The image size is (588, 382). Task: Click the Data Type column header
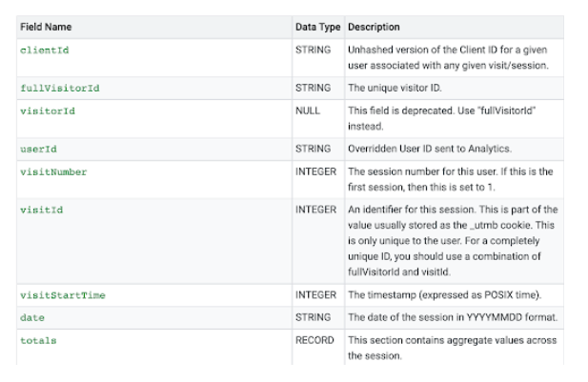click(x=317, y=27)
